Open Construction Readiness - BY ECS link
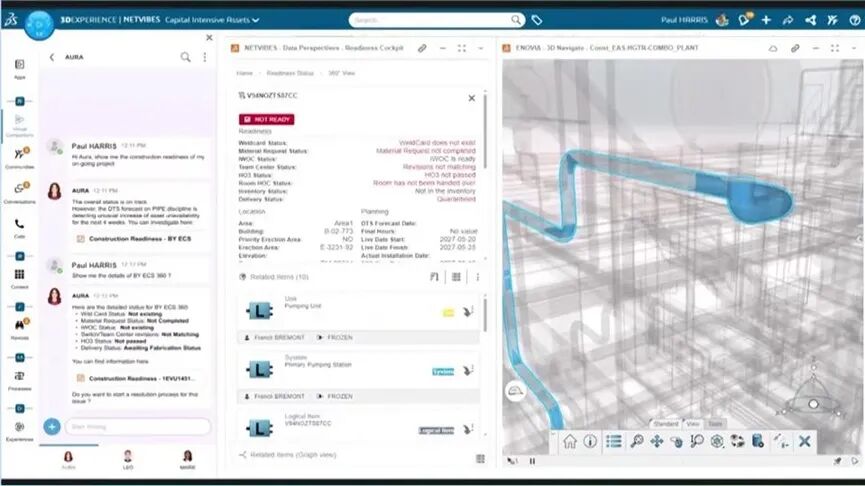The width and height of the screenshot is (865, 486). click(x=140, y=239)
